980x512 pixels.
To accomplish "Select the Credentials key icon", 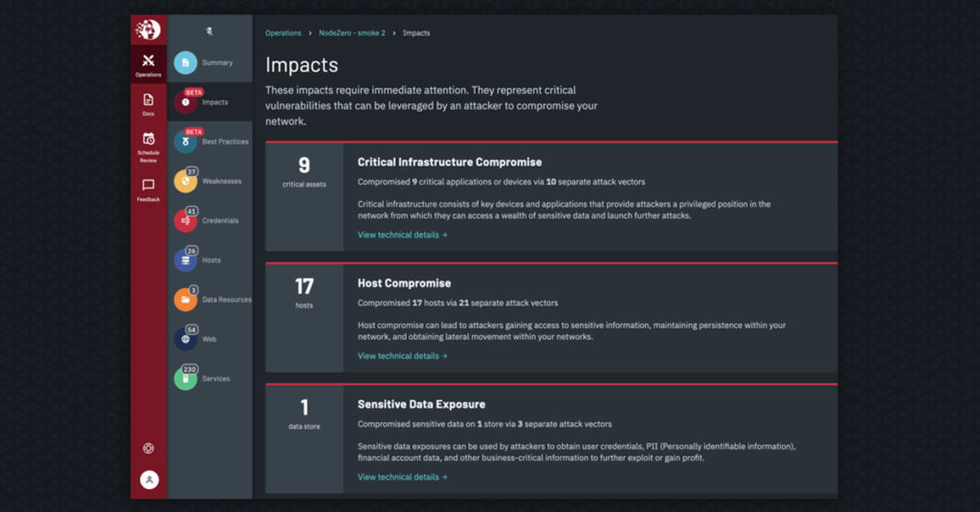I will [185, 221].
